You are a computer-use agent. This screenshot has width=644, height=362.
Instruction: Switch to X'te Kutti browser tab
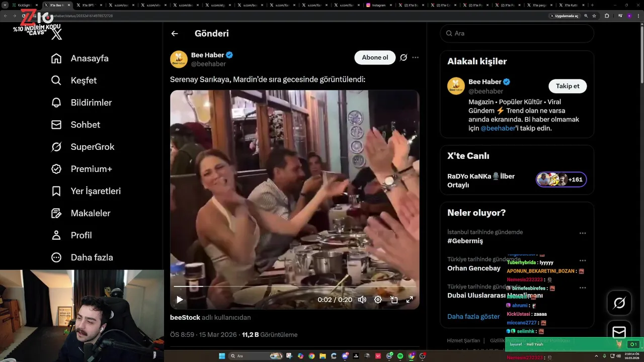tap(571, 5)
